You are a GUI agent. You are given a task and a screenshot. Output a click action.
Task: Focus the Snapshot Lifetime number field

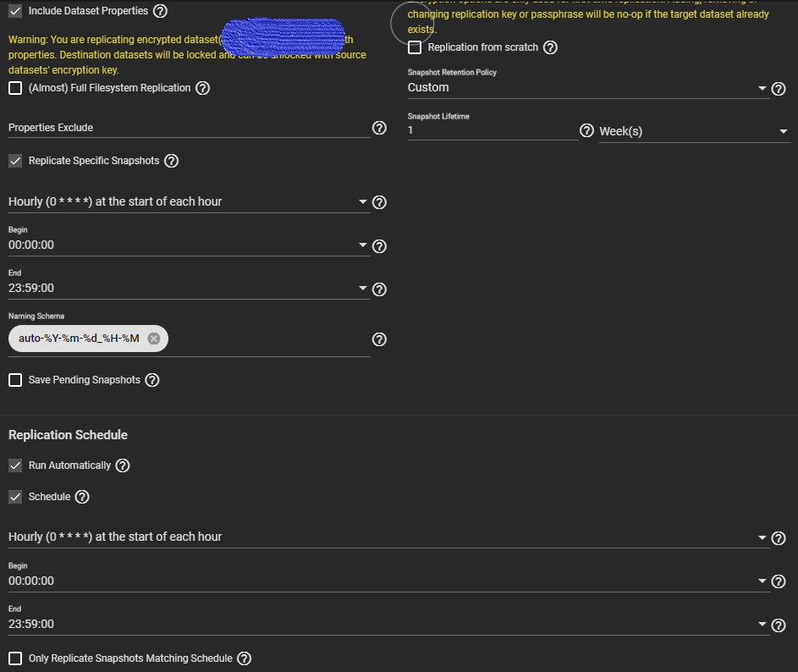492,131
